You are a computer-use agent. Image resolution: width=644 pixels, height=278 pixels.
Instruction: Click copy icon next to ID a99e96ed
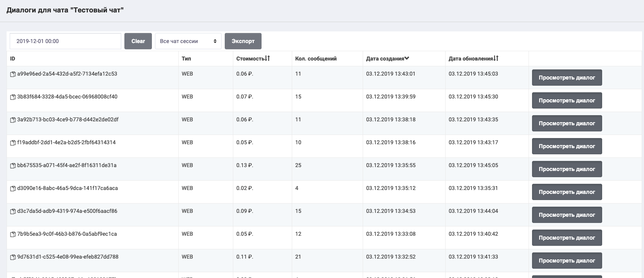click(13, 74)
